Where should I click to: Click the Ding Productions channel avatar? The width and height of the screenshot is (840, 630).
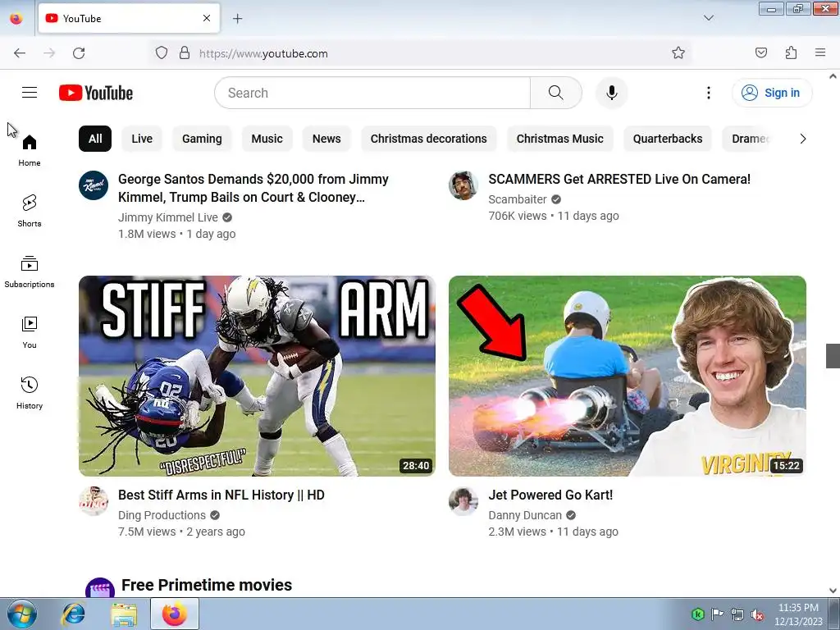[94, 501]
